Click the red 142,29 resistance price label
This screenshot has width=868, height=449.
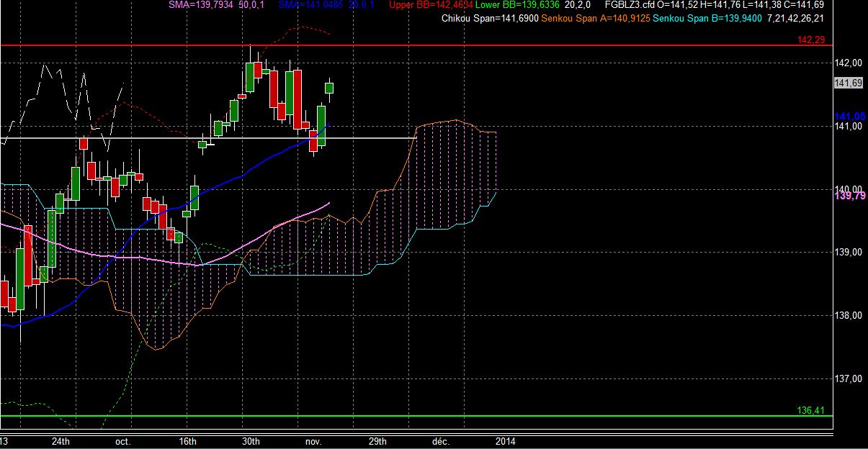tap(810, 40)
